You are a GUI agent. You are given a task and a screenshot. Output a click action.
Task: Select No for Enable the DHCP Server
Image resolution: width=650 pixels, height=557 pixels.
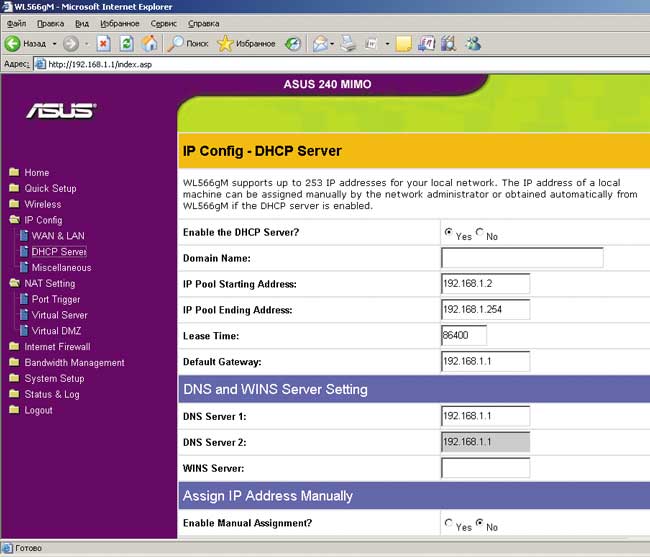(480, 232)
